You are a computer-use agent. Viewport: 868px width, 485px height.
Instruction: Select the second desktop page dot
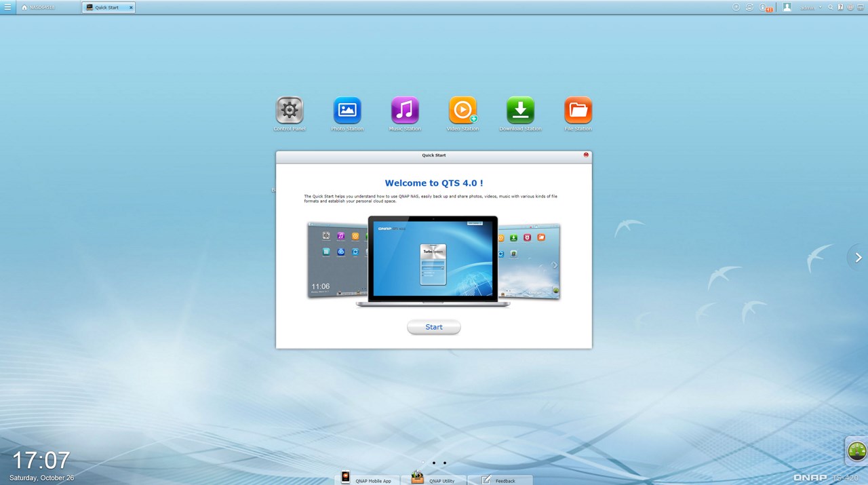point(434,463)
